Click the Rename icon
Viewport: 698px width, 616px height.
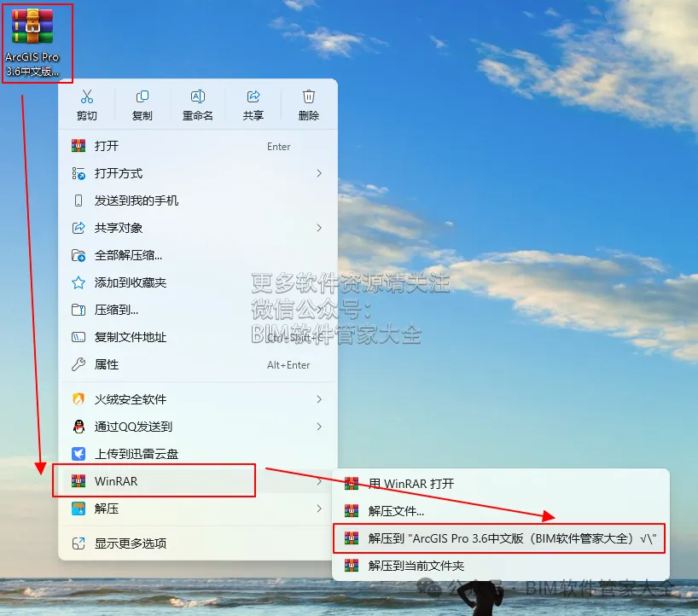tap(198, 96)
